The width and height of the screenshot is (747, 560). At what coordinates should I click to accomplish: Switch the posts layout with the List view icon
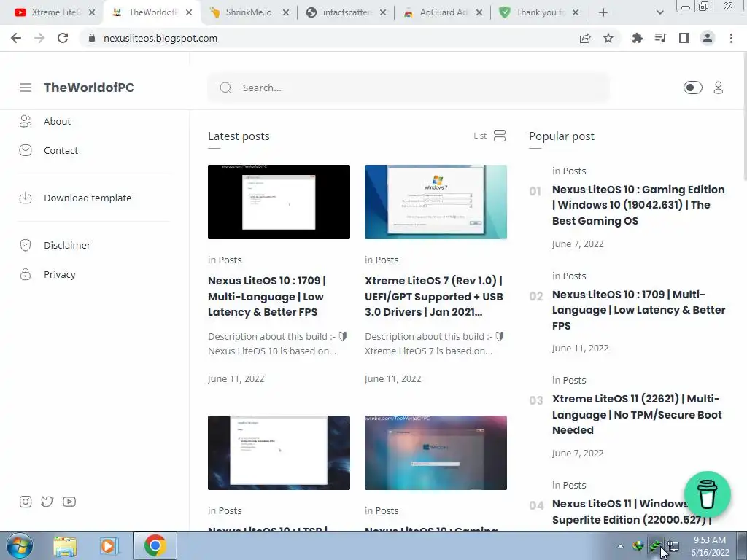point(499,136)
